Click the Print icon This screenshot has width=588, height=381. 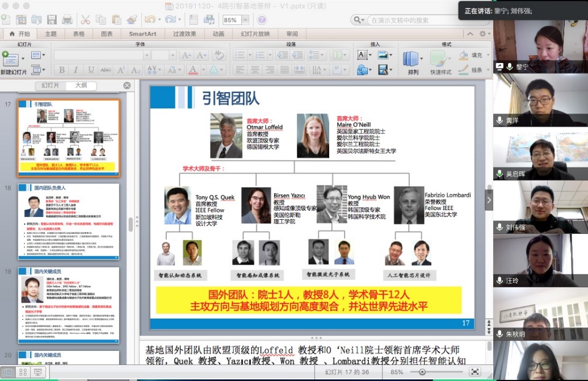pyautogui.click(x=67, y=20)
